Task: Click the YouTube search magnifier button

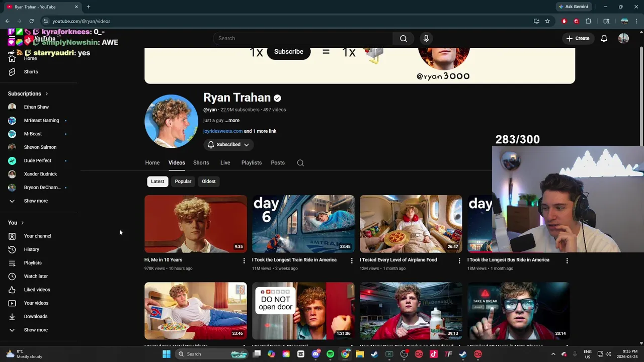Action: point(404,38)
